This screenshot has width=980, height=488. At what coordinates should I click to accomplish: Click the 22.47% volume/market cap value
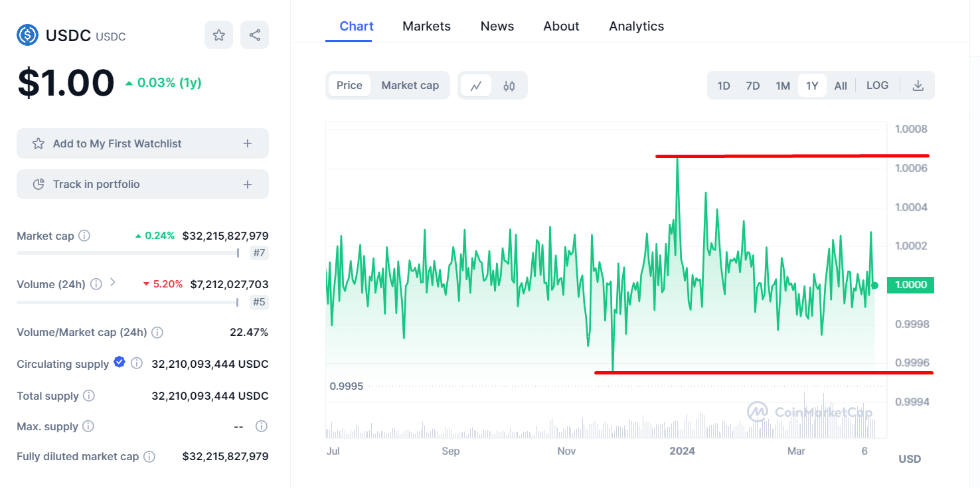point(249,332)
